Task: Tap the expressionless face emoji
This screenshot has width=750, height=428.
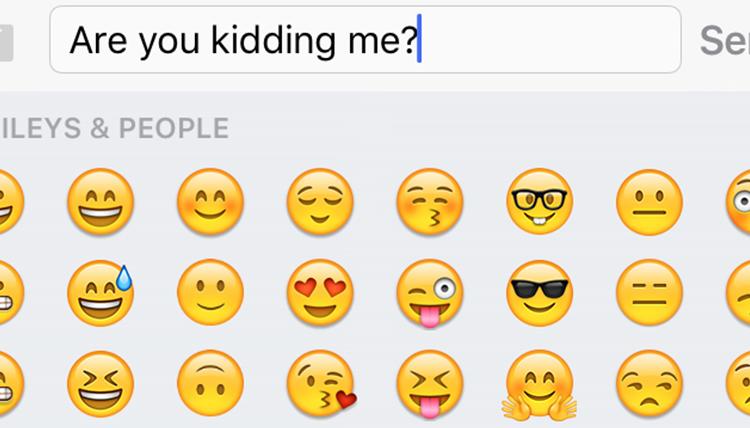Action: tap(650, 293)
